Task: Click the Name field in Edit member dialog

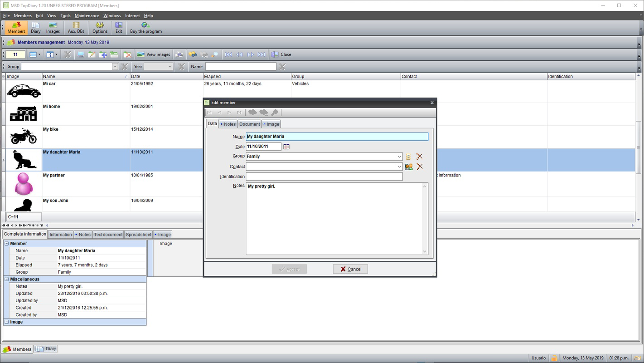Action: click(x=337, y=137)
